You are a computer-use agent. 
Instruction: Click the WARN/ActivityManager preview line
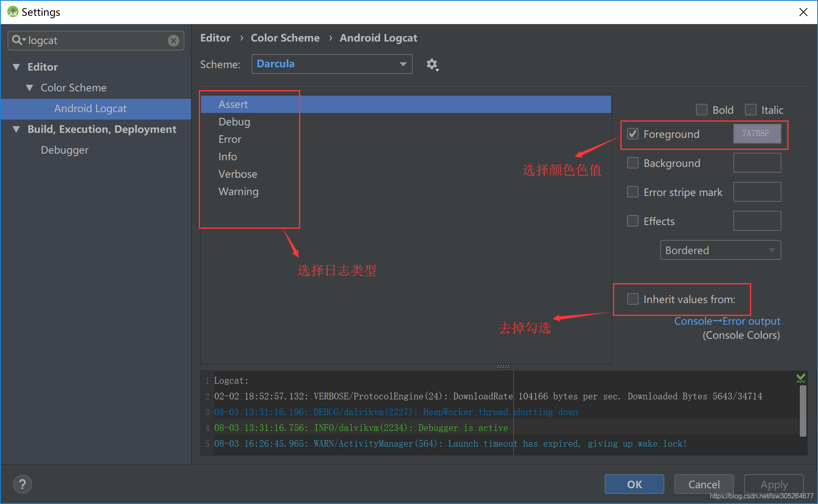(x=451, y=443)
